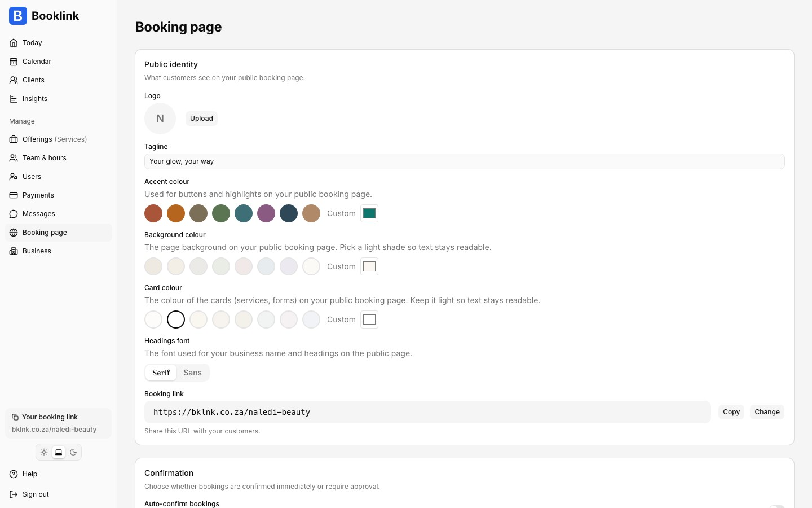Open Insights menu item
This screenshot has height=508, width=812.
pos(59,99)
